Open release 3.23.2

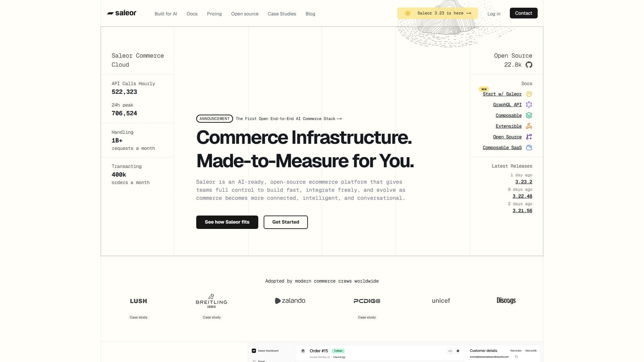click(524, 182)
